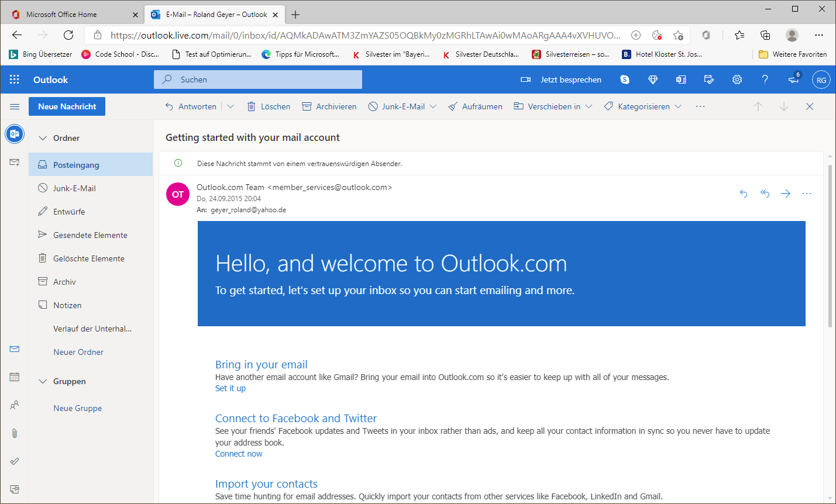
Task: Open the People icon in left rail
Action: click(15, 405)
